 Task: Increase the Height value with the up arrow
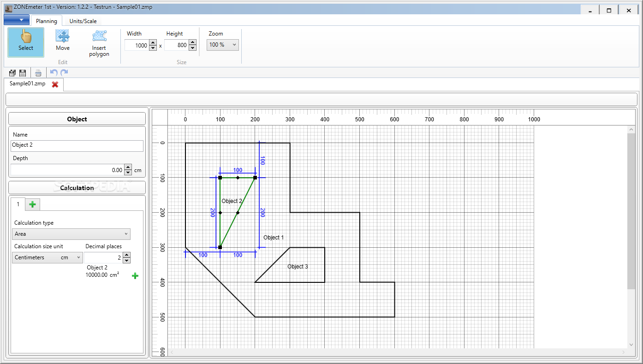[193, 42]
